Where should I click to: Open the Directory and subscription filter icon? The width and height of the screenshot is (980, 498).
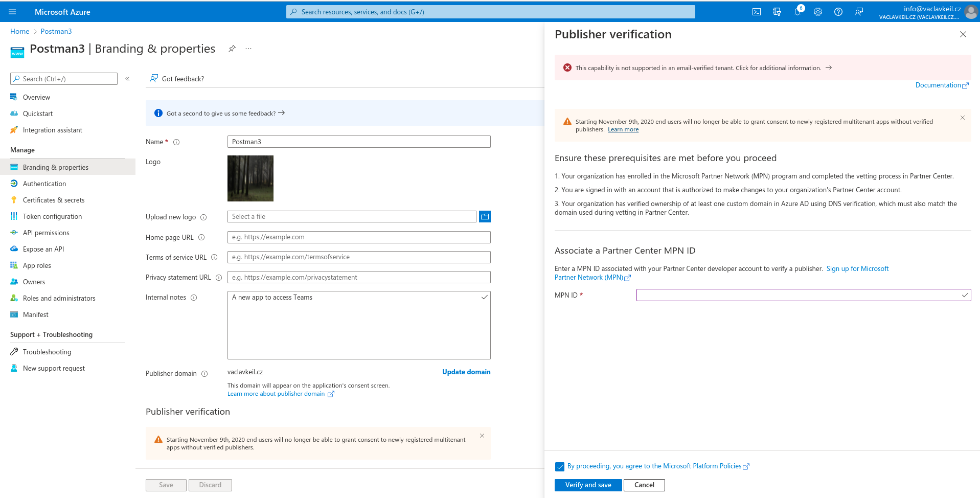[777, 12]
